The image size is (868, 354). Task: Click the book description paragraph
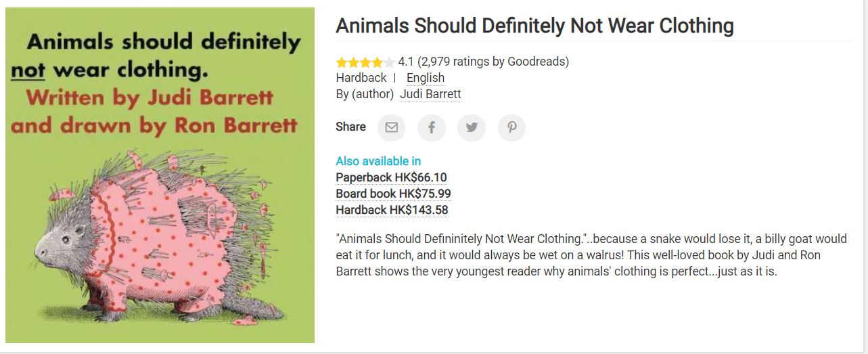click(591, 255)
